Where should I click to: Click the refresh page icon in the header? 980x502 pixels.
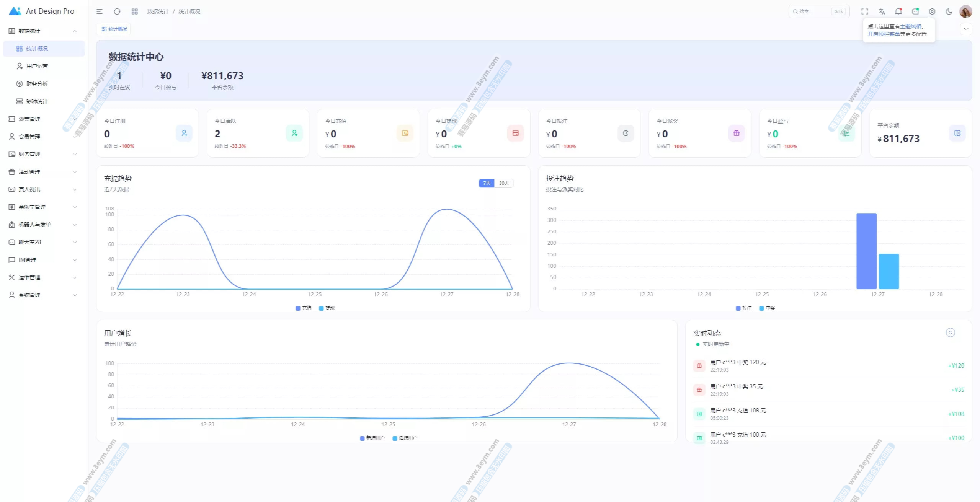pos(117,11)
